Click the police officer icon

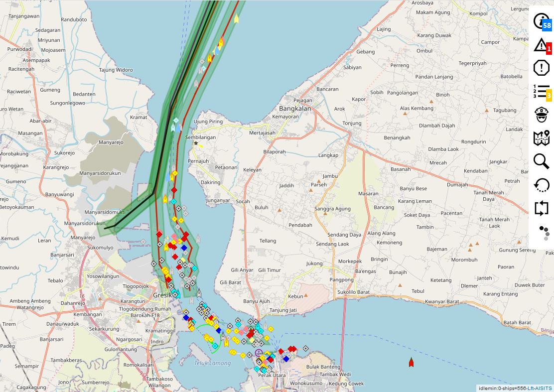541,115
